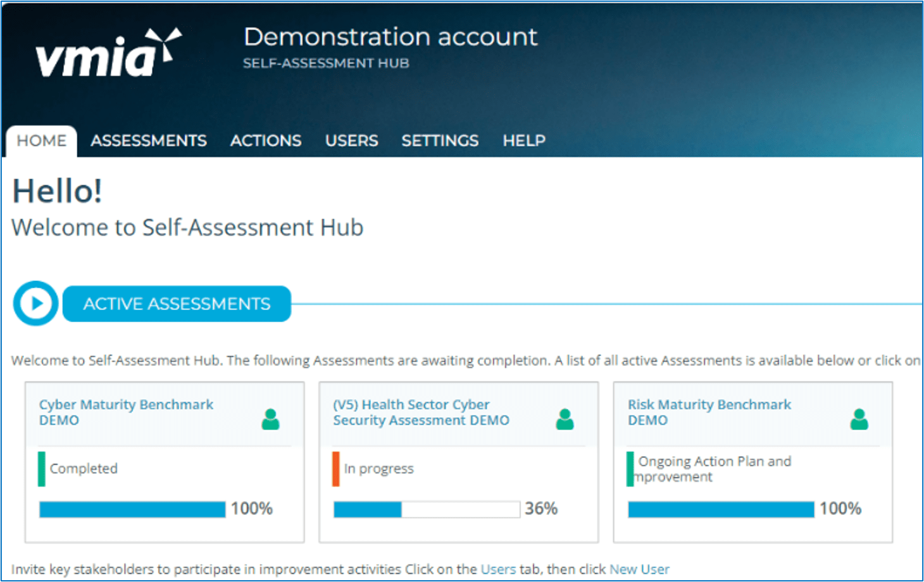Open the Settings tab
The width and height of the screenshot is (924, 582).
pyautogui.click(x=440, y=140)
